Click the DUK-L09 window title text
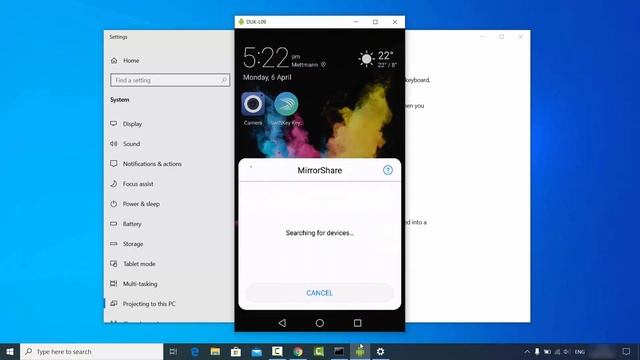Screen dimensions: 640x360 pos(256,22)
